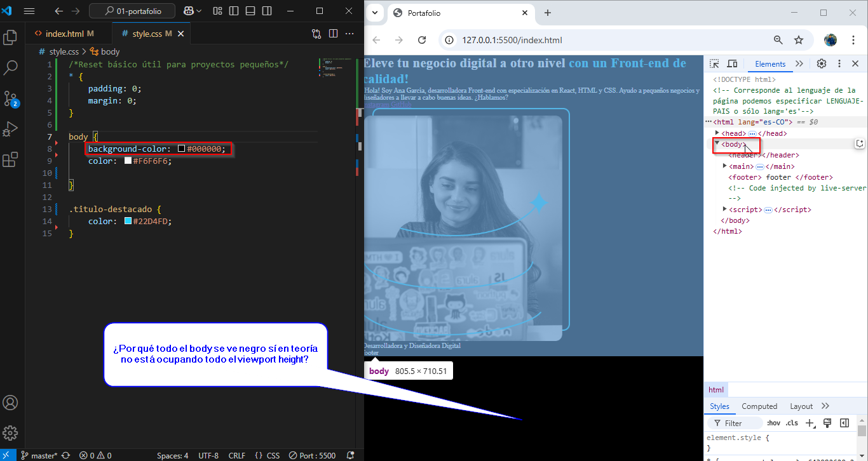The image size is (868, 461).
Task: Go back in the Chrome browser
Action: [x=376, y=40]
